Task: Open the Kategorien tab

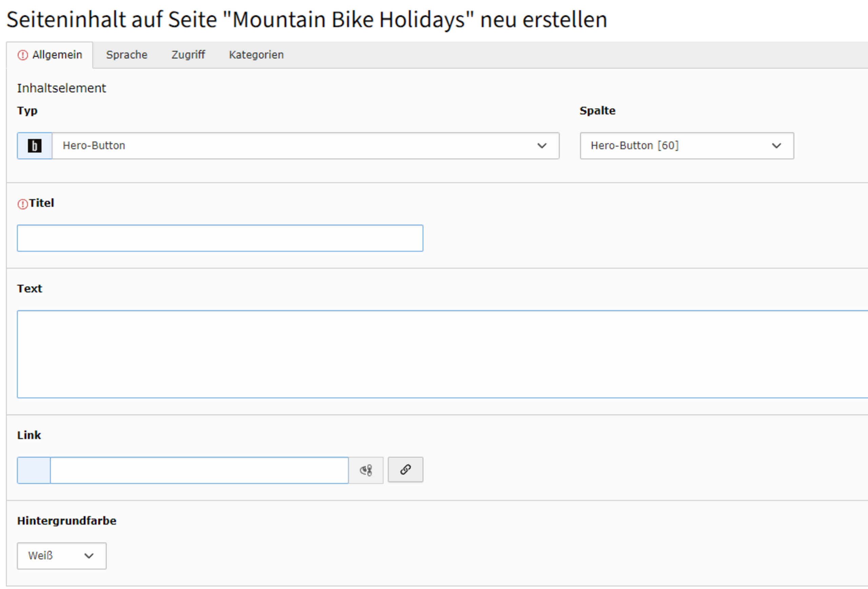Action: pyautogui.click(x=256, y=55)
